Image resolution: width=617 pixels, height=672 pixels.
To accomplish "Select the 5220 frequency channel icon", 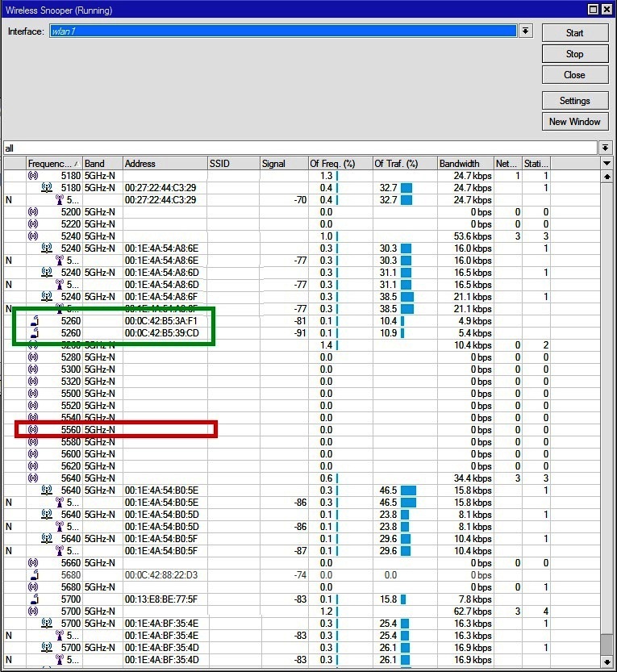I will (33, 223).
